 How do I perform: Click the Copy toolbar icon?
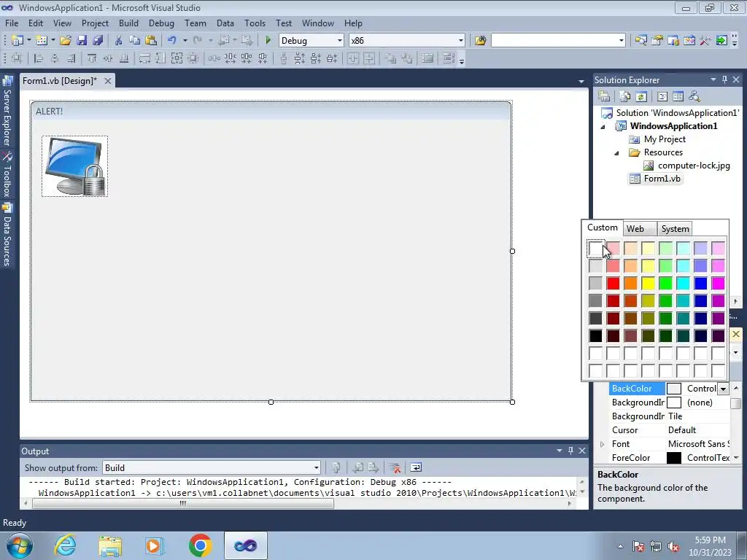(x=134, y=41)
